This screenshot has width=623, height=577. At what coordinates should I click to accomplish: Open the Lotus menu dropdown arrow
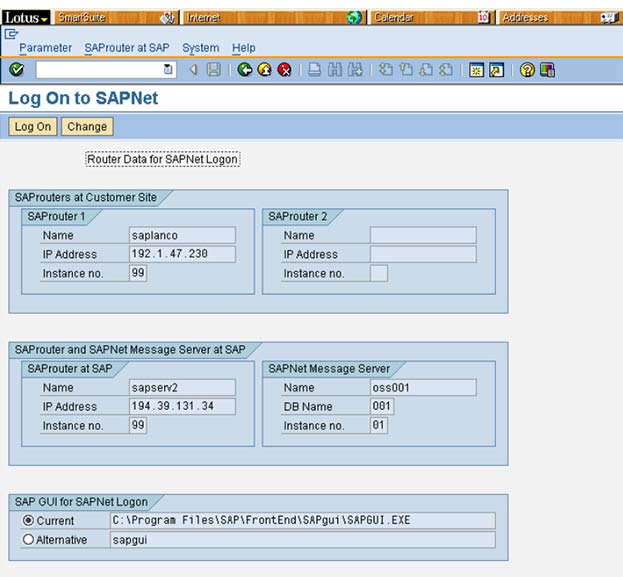click(x=45, y=18)
